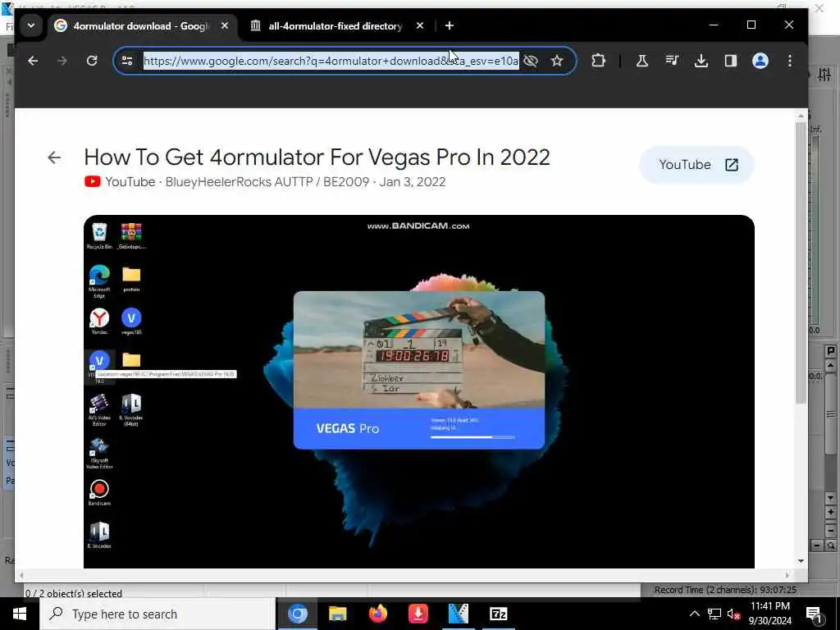The width and height of the screenshot is (840, 630).
Task: Click BlueyHeelerRocks AUTTP / BE2009 channel text
Action: (267, 181)
